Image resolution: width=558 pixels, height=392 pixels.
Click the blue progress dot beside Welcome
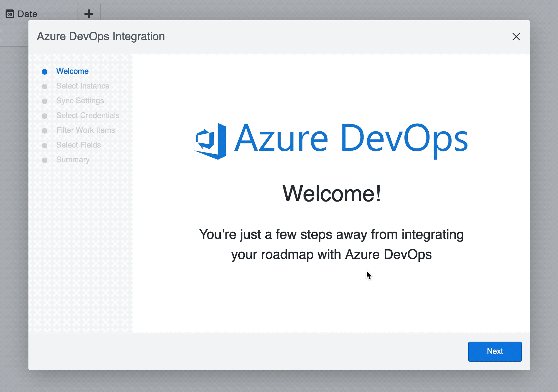(45, 72)
